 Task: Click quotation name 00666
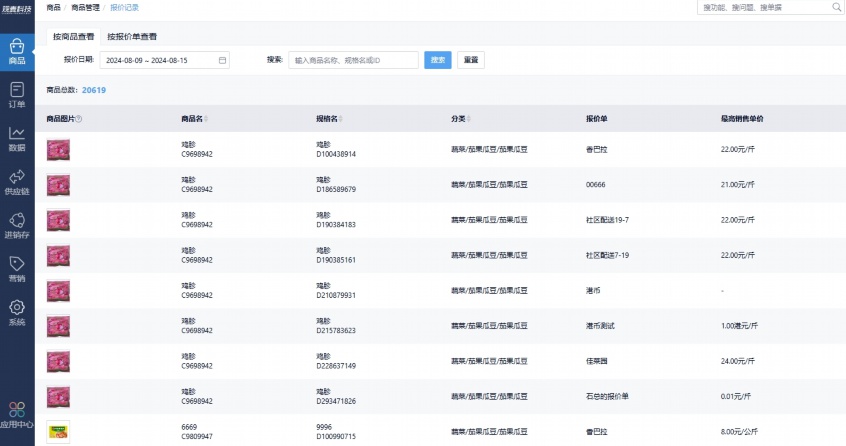[596, 184]
